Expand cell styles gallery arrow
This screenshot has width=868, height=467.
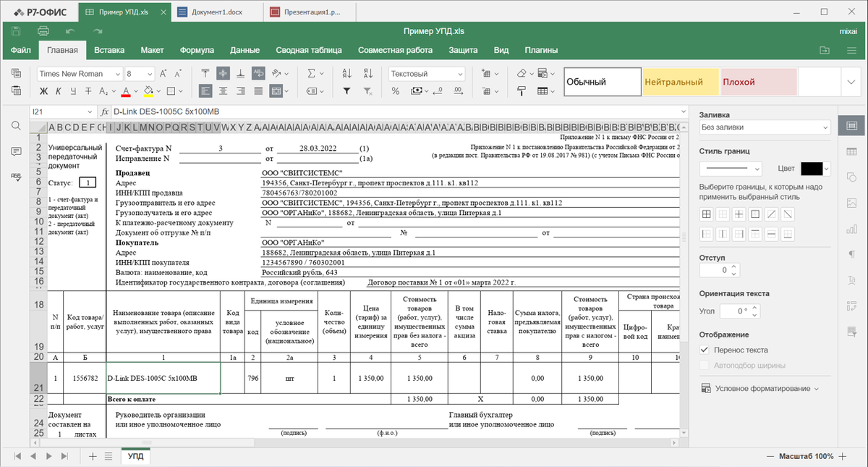pos(850,82)
